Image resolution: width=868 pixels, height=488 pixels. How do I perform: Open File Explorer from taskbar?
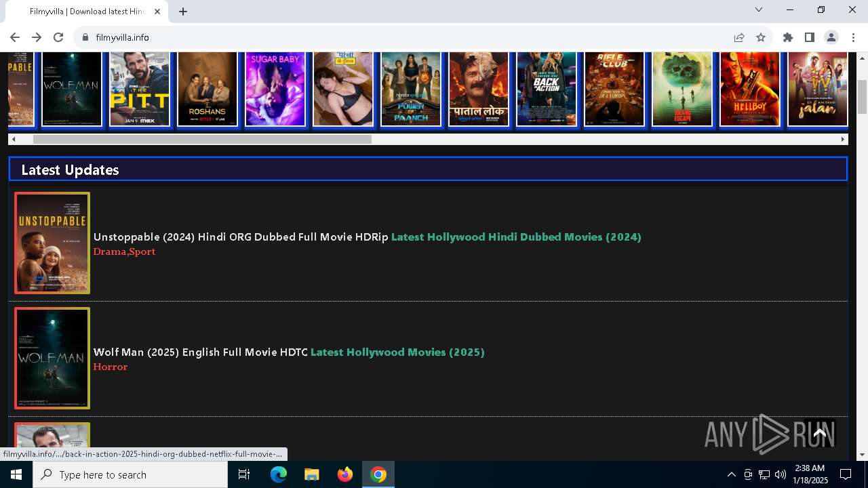click(311, 474)
